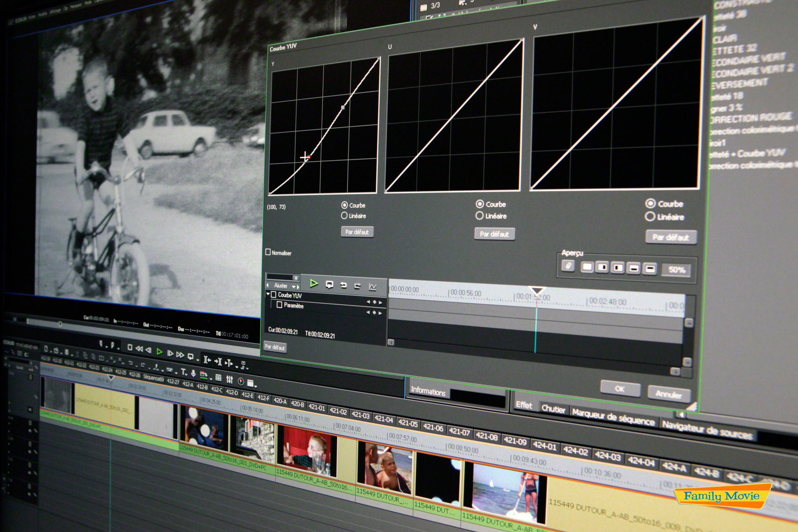Viewport: 798px width, 532px height.
Task: Open dropdown arrow beside the T title tool
Action: [x=186, y=374]
